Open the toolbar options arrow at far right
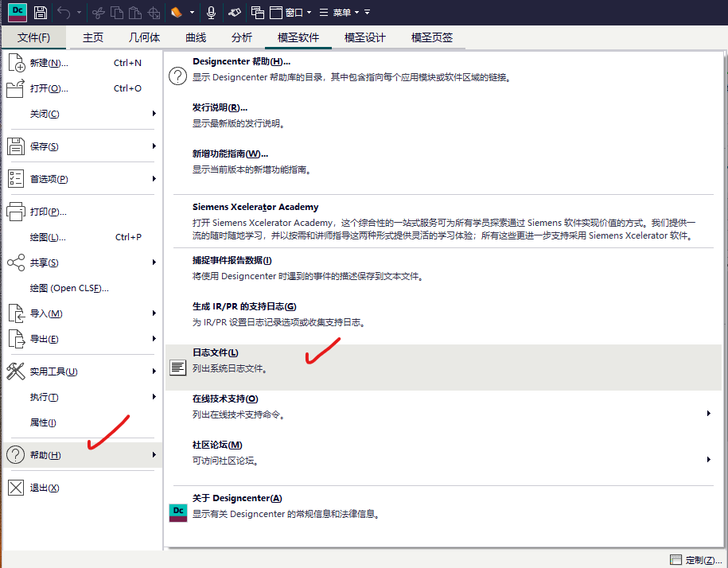 click(368, 13)
